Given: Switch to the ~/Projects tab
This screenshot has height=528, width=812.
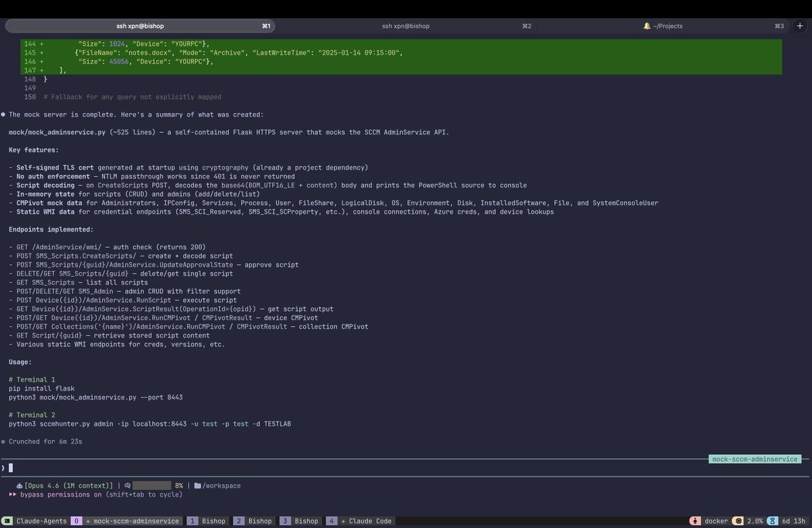Looking at the screenshot, I should click(x=663, y=26).
